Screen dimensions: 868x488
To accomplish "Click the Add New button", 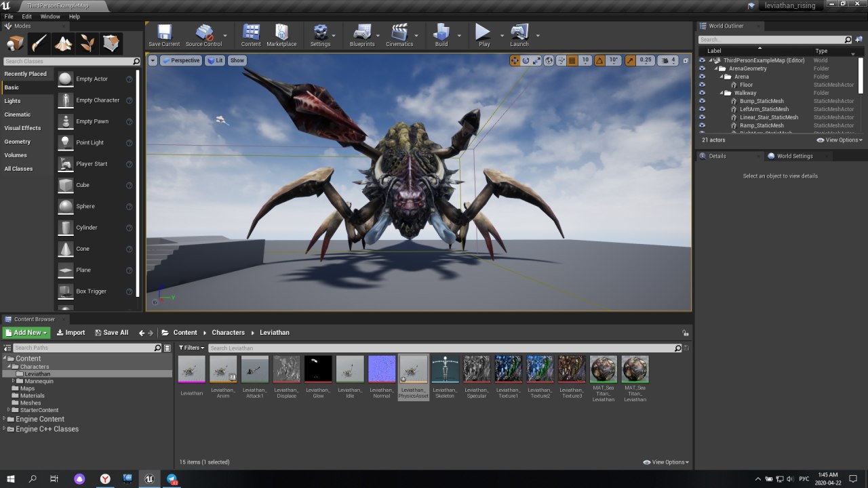I will pyautogui.click(x=26, y=333).
